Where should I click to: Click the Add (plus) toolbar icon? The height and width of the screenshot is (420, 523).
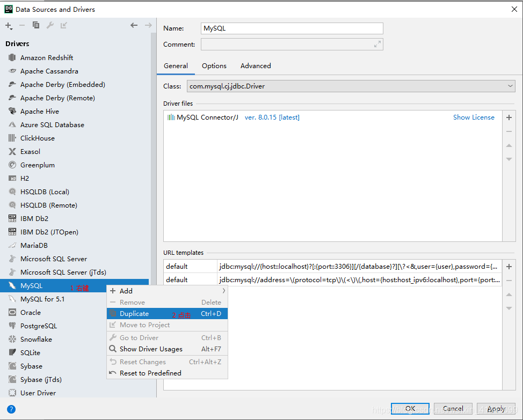click(x=9, y=26)
